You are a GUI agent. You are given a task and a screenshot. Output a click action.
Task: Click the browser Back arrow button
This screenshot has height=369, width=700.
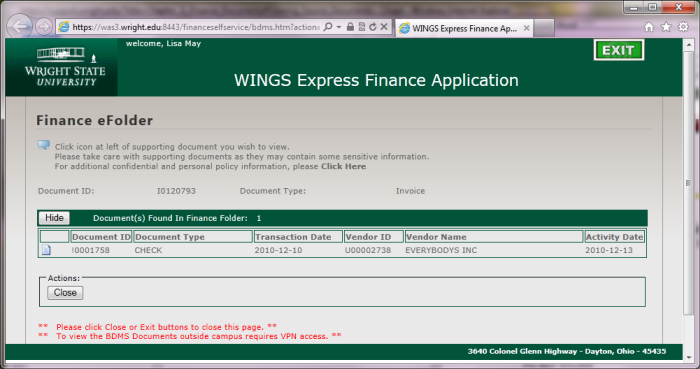[20, 27]
